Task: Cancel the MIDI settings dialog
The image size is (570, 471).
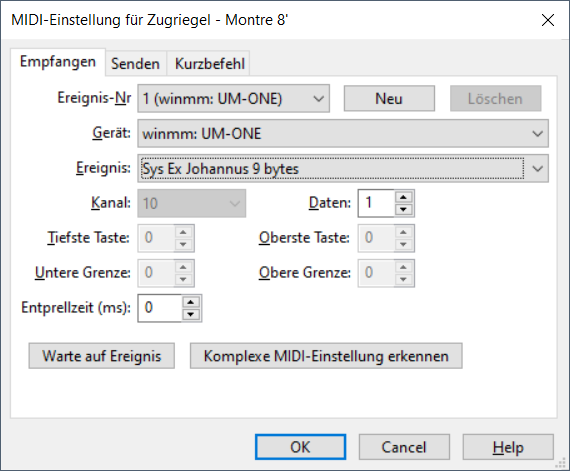Action: (404, 447)
